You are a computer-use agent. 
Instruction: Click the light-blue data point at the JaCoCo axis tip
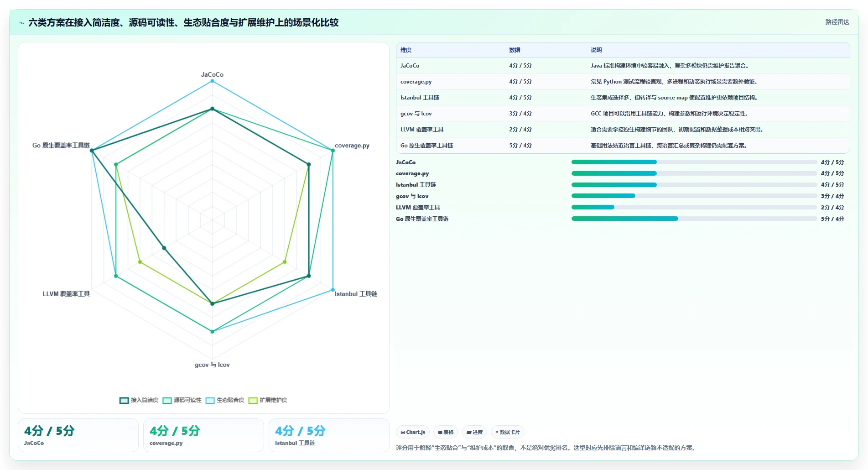(x=212, y=81)
